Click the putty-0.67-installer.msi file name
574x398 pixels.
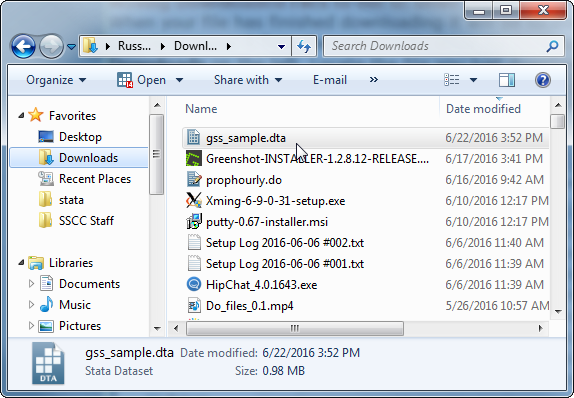(267, 222)
